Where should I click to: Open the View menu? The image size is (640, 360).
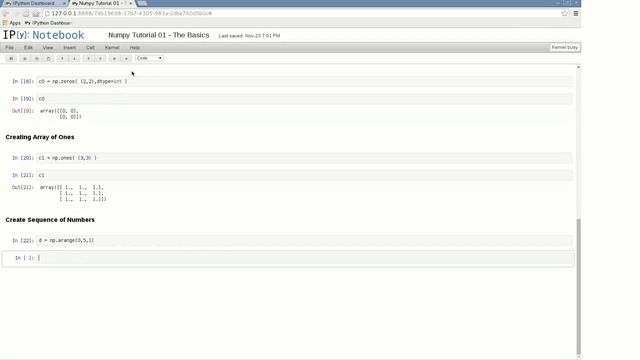pos(48,48)
